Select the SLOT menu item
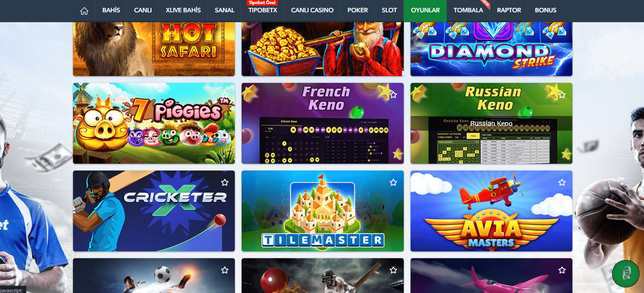The image size is (644, 293). pyautogui.click(x=389, y=10)
